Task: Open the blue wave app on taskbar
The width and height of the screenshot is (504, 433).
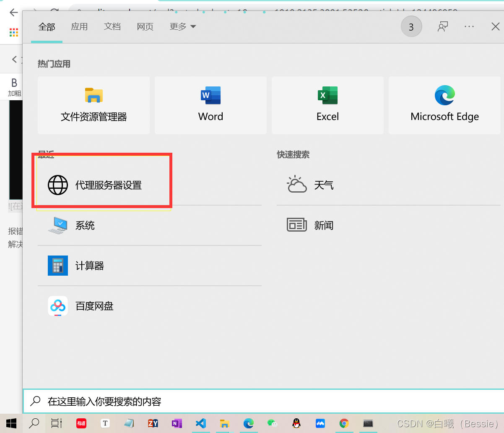Action: (x=320, y=423)
